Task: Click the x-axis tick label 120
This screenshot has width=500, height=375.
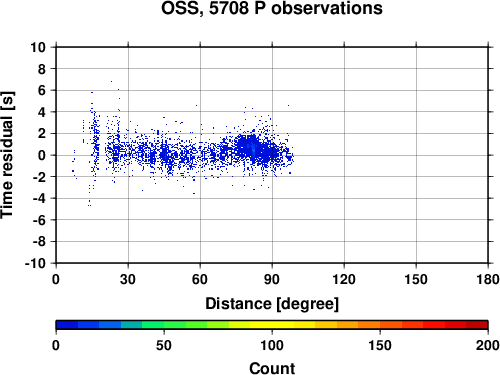Action: pos(344,279)
